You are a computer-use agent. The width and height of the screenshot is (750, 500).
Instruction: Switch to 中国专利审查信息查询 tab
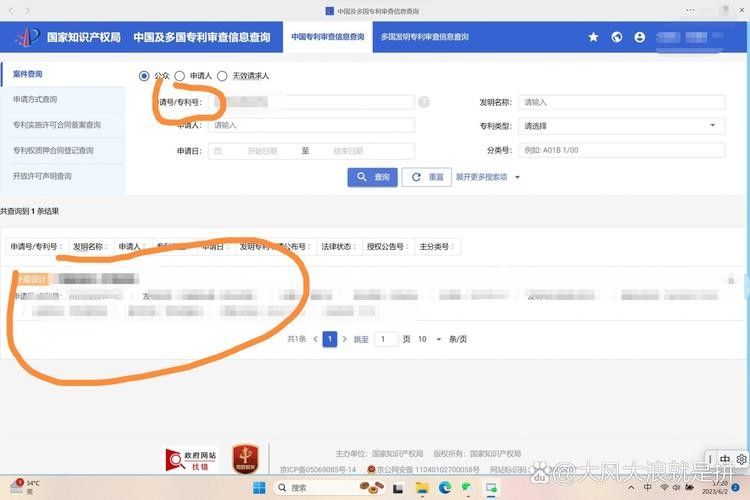point(328,37)
